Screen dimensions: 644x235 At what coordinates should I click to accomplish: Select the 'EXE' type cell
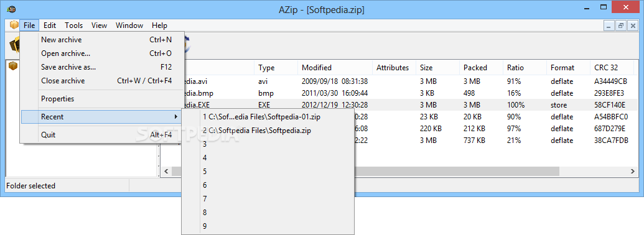coord(264,105)
